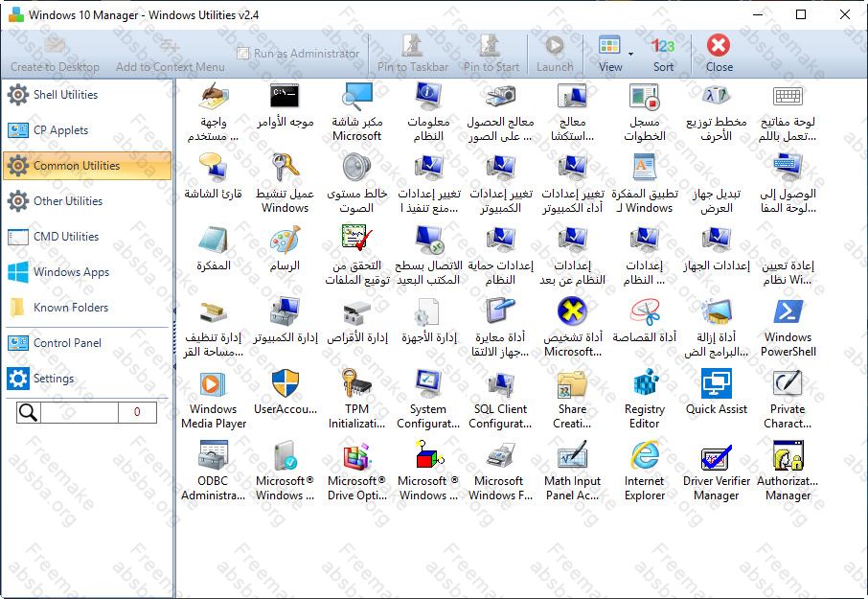Select TPM Initialization icon
The image size is (868, 599).
coord(357,383)
